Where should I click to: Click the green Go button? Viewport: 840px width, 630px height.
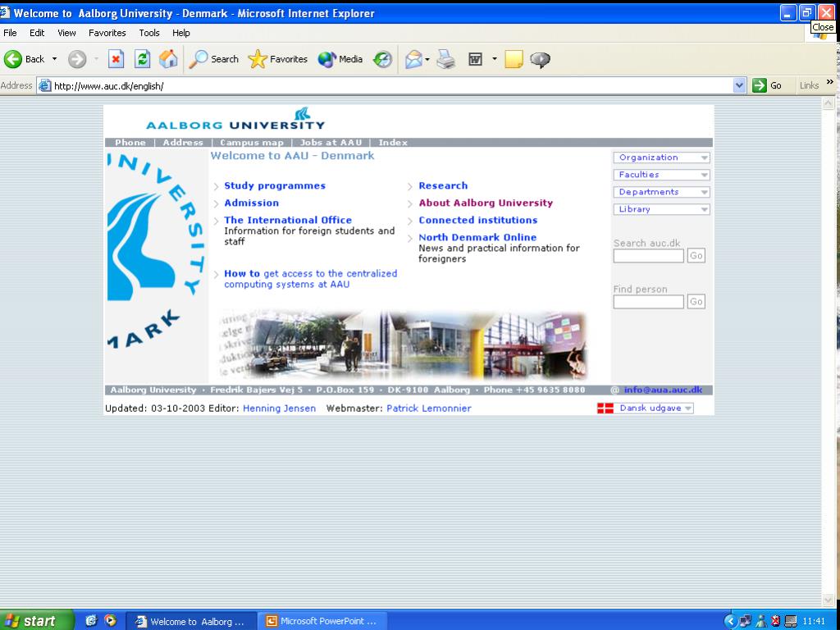pos(767,85)
